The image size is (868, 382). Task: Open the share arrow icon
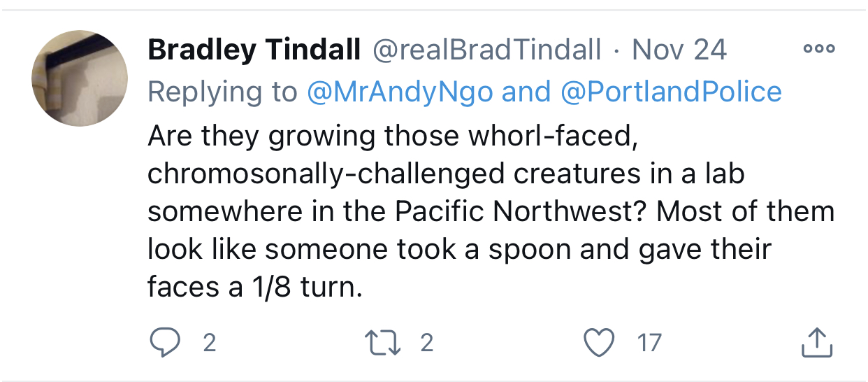(x=816, y=341)
